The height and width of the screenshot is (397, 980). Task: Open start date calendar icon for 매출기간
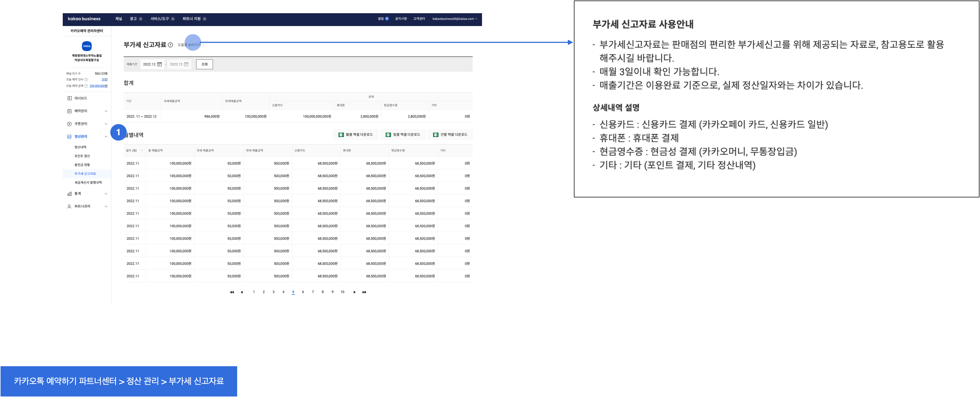(x=159, y=64)
